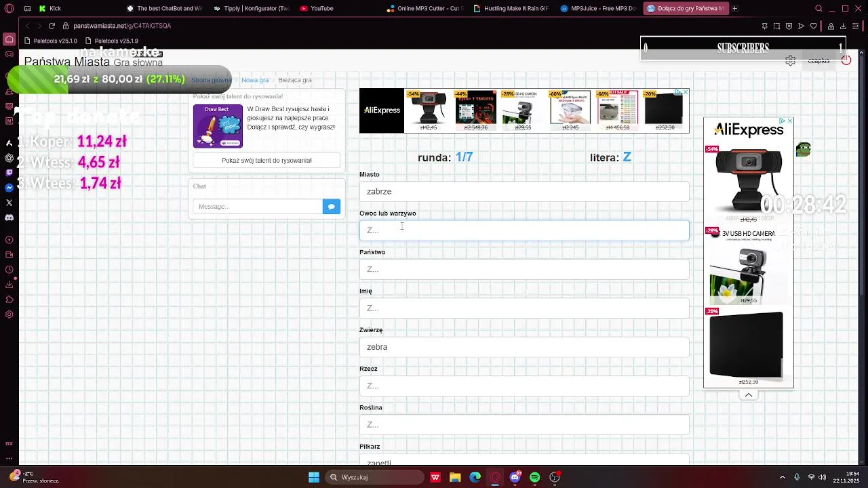
Task: Click the address bar URL
Action: pos(122,26)
